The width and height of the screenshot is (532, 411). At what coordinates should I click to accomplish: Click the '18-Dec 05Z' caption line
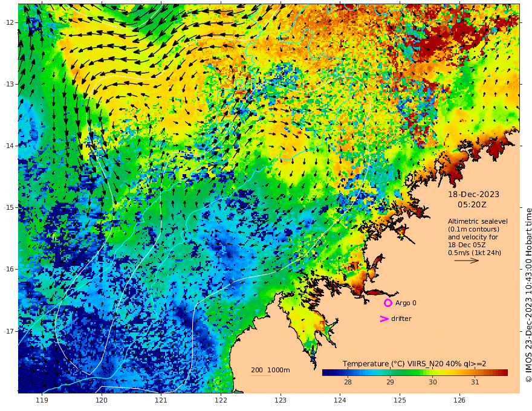coord(467,245)
